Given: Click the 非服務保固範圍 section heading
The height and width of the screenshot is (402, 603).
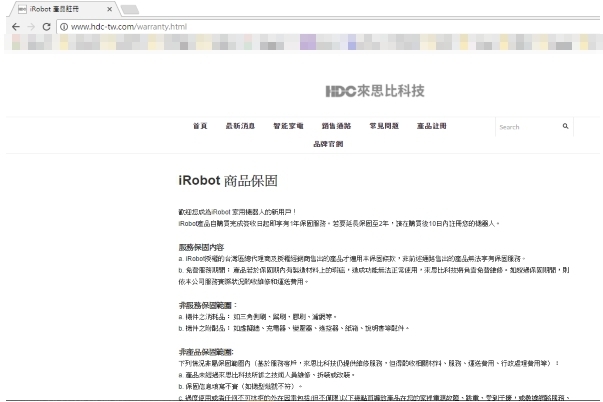Looking at the screenshot, I should [208, 305].
